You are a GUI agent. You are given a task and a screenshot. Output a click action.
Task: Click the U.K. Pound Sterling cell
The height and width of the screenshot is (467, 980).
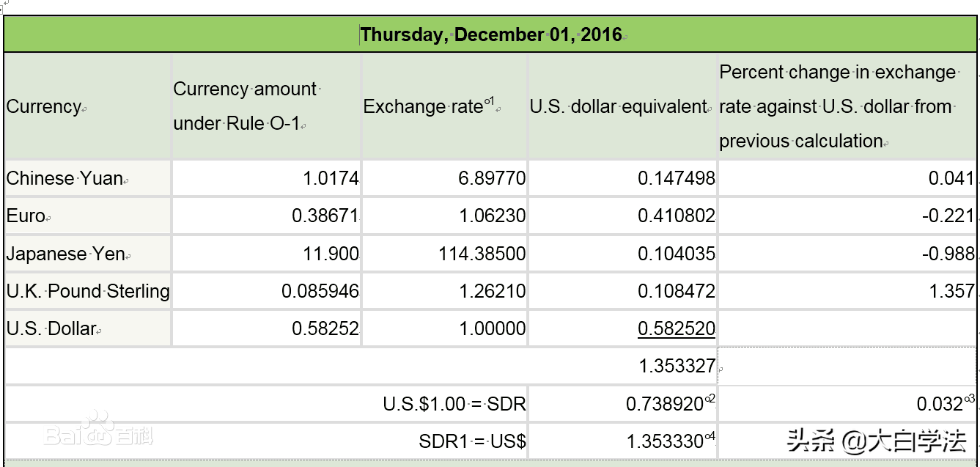[x=87, y=292]
